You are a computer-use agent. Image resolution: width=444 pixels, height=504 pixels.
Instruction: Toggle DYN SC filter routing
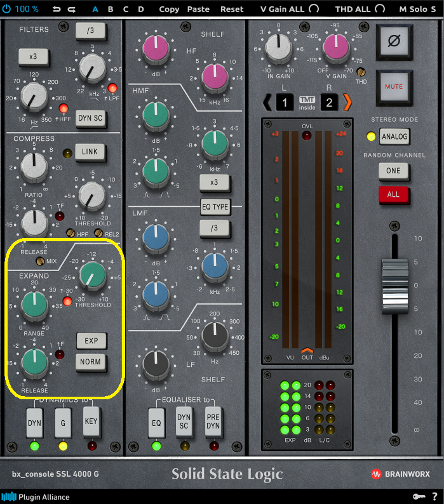point(90,118)
